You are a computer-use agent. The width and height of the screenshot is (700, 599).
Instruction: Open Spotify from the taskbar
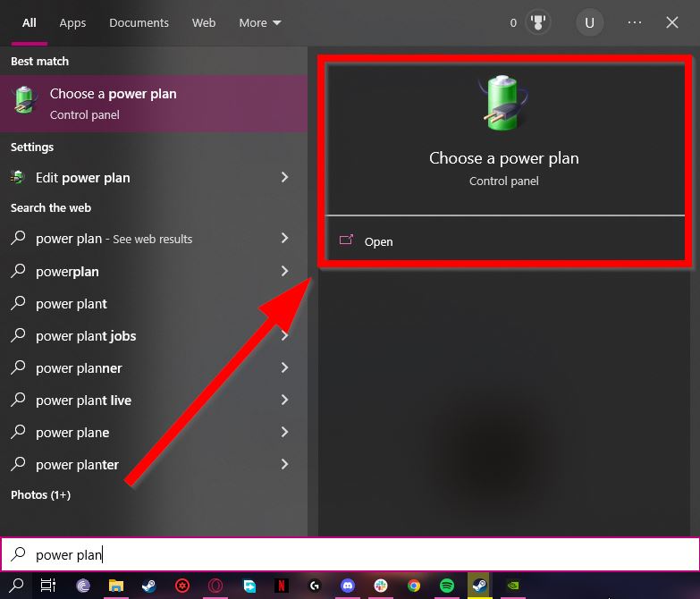point(447,586)
